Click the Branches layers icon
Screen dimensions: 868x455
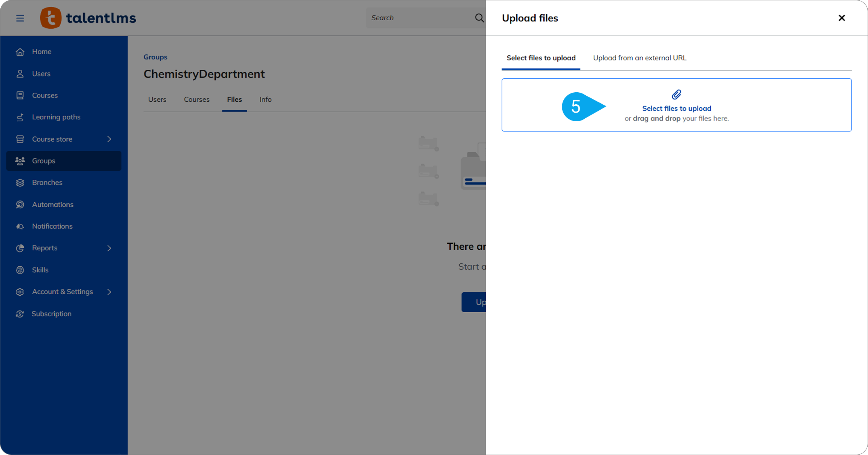click(20, 183)
